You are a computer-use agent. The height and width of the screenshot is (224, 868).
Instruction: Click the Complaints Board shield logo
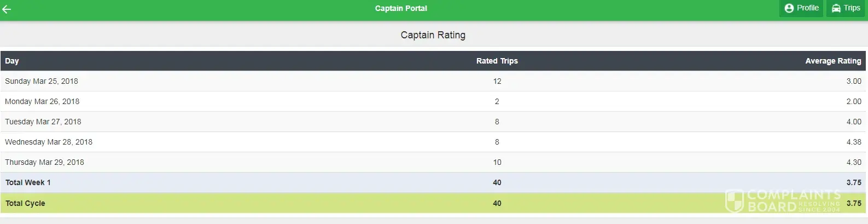[x=734, y=200]
